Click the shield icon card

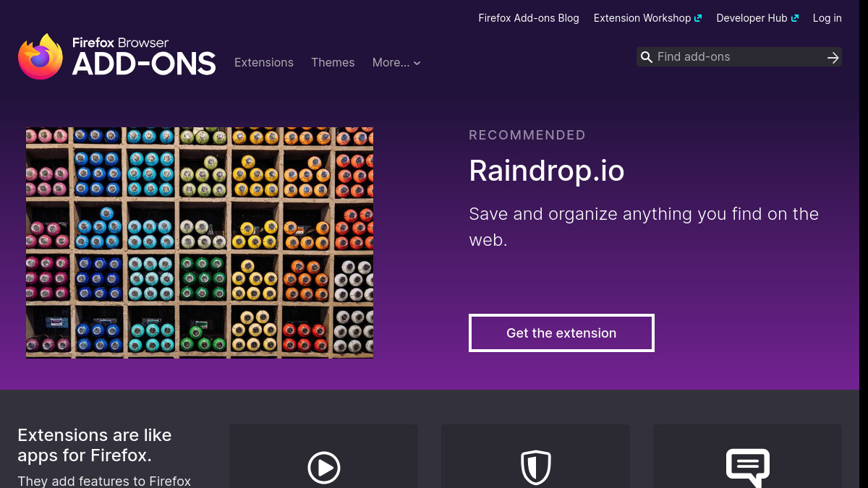(535, 456)
